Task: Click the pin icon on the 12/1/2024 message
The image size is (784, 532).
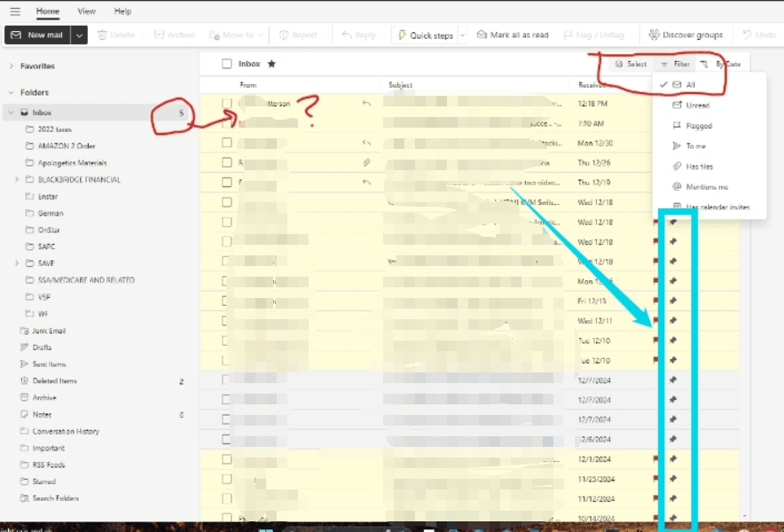Action: point(673,459)
